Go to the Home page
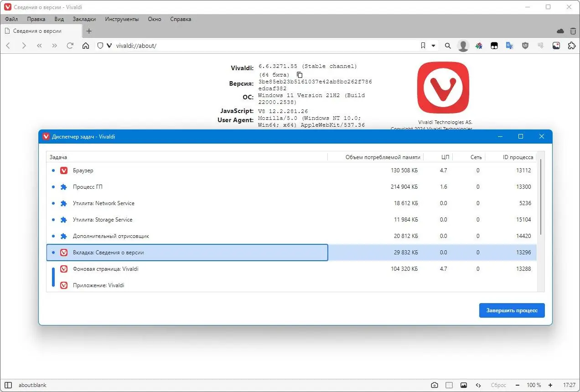 coord(85,46)
